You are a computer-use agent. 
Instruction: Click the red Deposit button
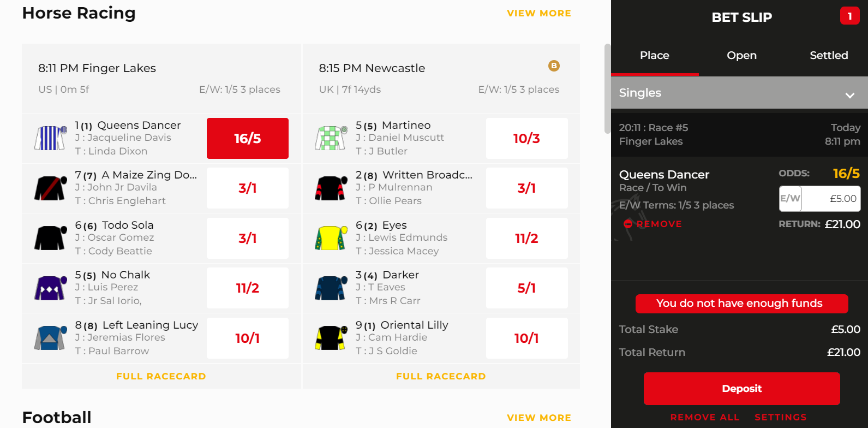741,389
